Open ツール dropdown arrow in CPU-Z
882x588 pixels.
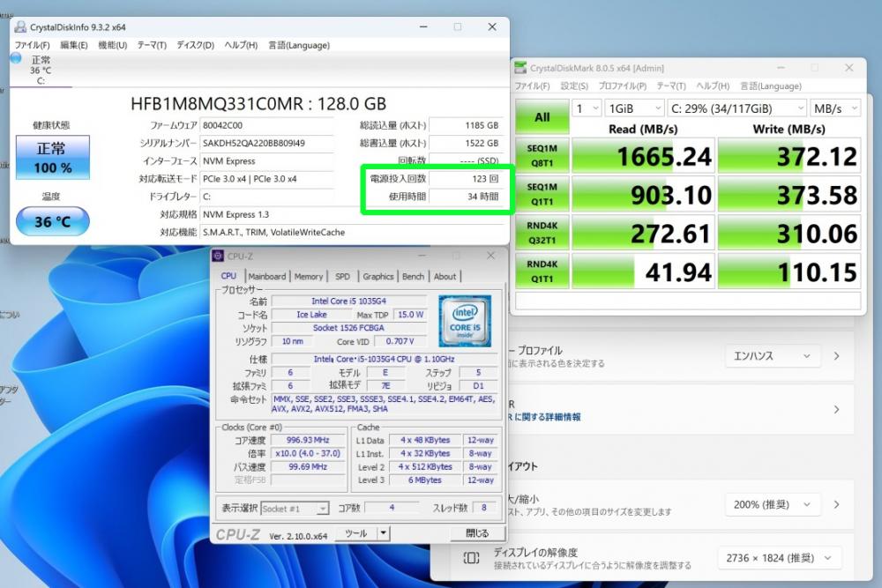click(x=383, y=533)
